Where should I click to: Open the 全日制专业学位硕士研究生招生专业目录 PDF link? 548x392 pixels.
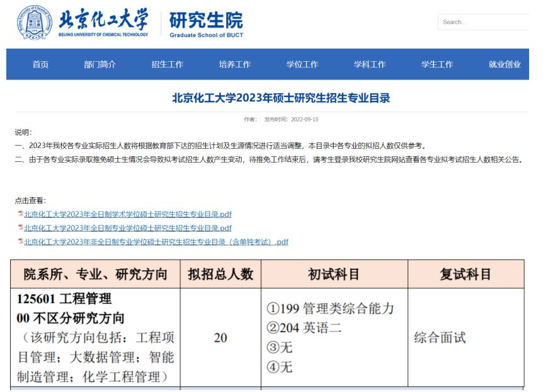[x=128, y=228]
